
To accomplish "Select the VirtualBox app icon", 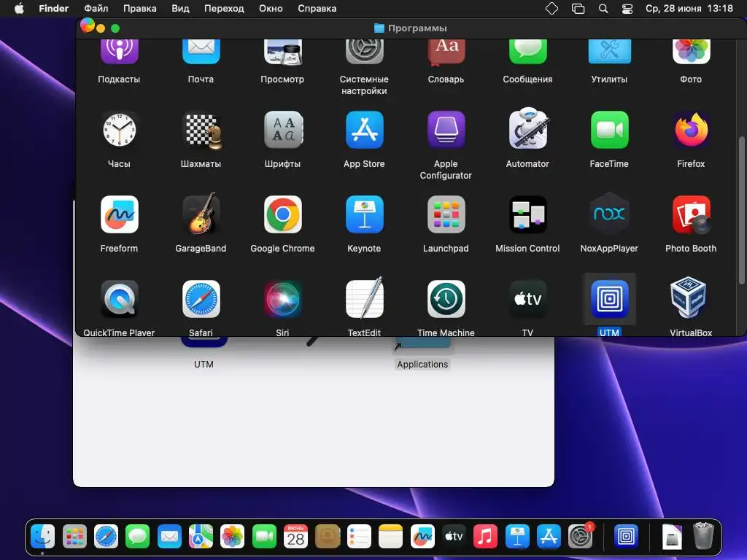I will [x=689, y=297].
